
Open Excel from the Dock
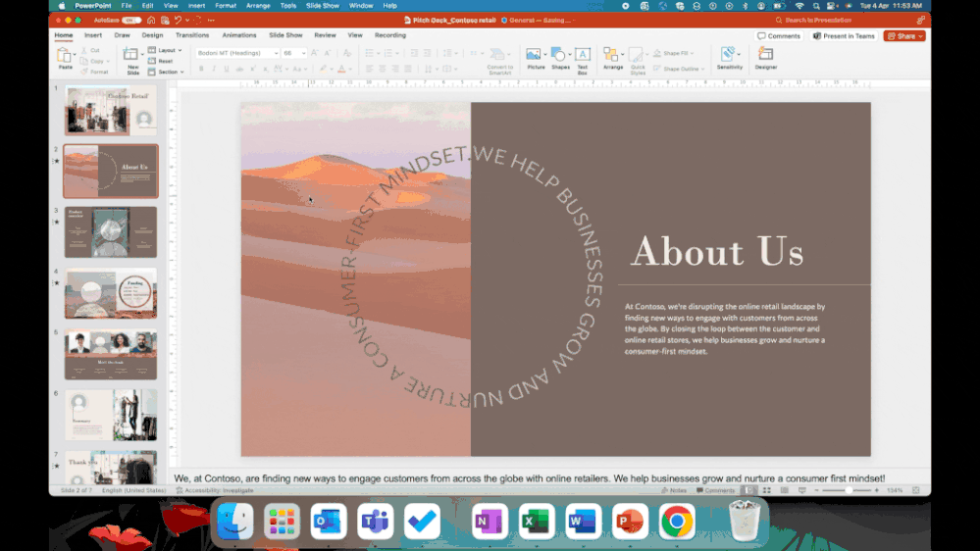(537, 521)
